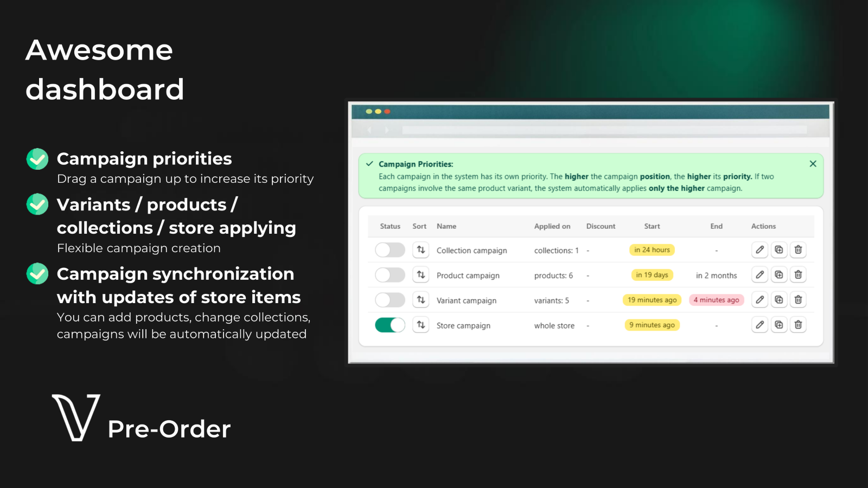Enable the Collection campaign status toggle
Screen dimensions: 868x488
[x=390, y=250]
